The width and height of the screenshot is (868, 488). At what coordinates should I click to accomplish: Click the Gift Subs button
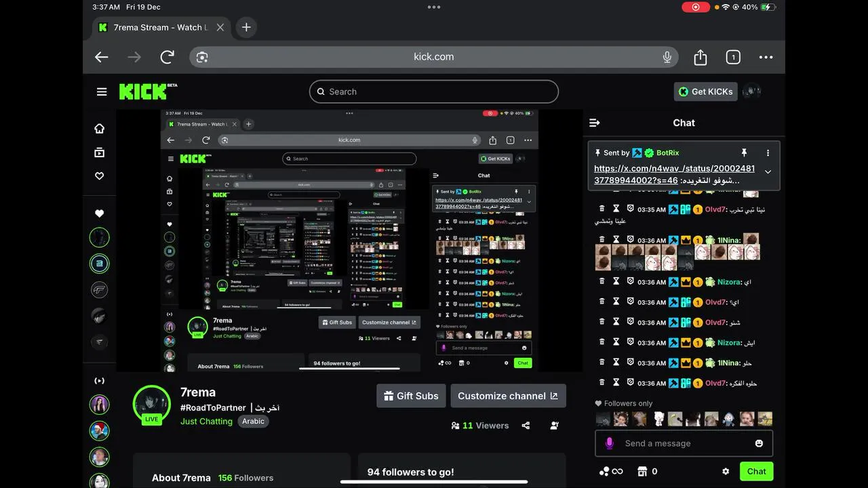411,396
